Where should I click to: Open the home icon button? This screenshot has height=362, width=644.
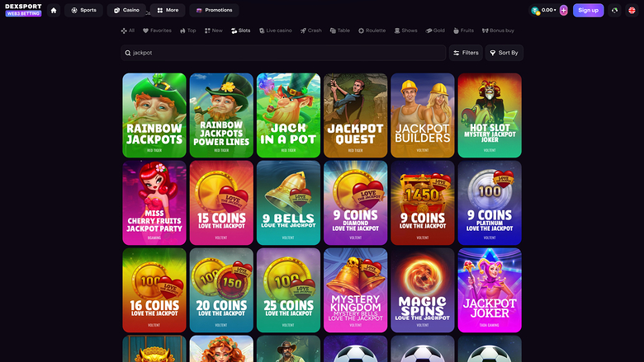[54, 10]
